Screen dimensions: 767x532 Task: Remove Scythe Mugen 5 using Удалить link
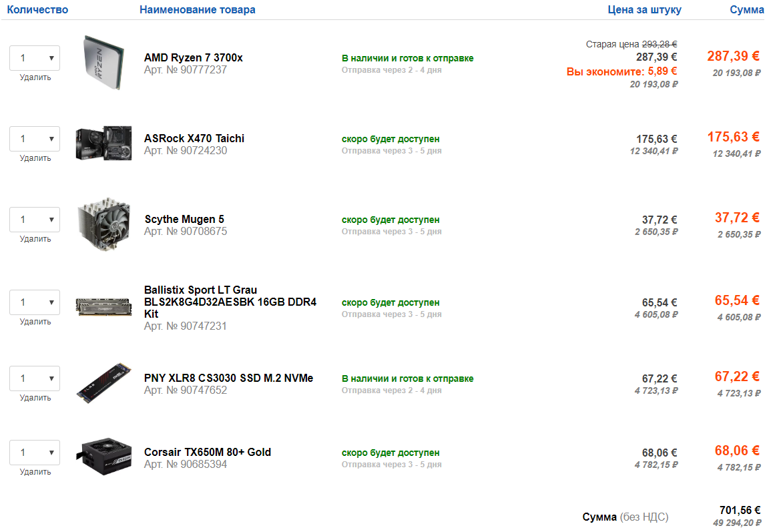35,239
